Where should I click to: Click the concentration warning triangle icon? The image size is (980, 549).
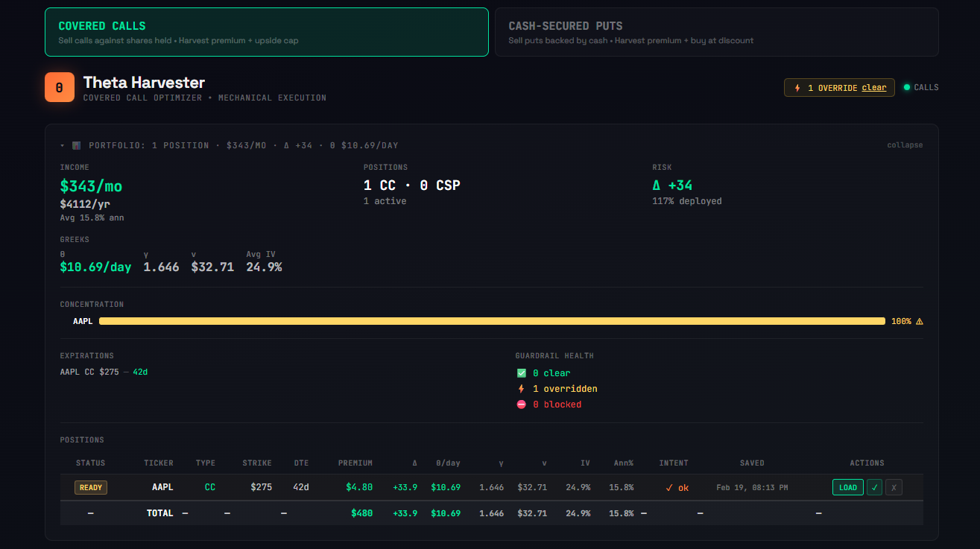coord(919,321)
